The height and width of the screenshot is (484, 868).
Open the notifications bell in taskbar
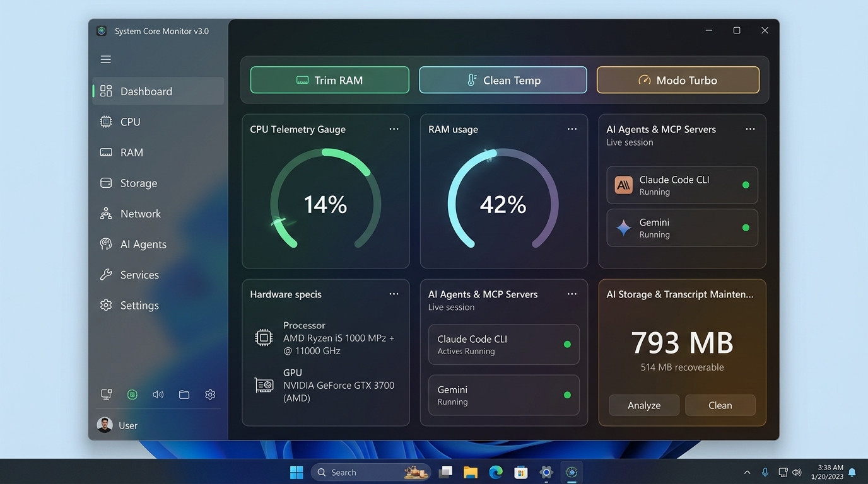coord(852,472)
